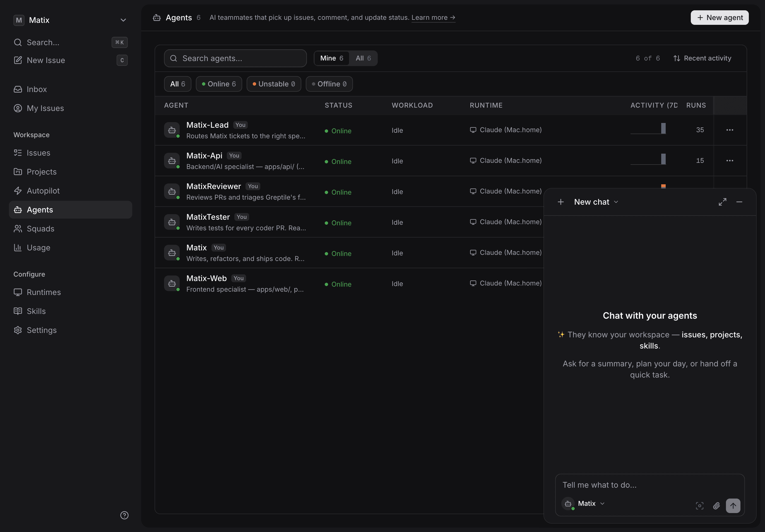Click Matix-Api activity sparkline bar
The width and height of the screenshot is (765, 532).
663,159
